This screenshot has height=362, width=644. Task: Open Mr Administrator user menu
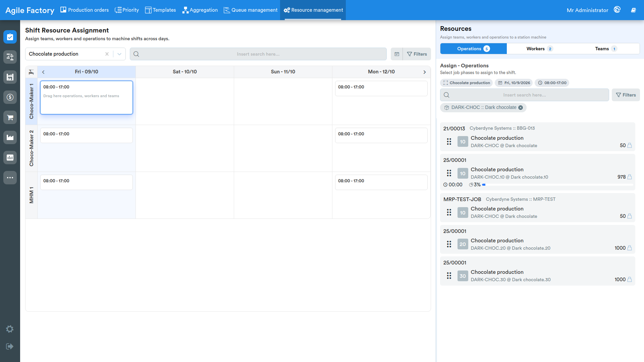click(x=587, y=10)
